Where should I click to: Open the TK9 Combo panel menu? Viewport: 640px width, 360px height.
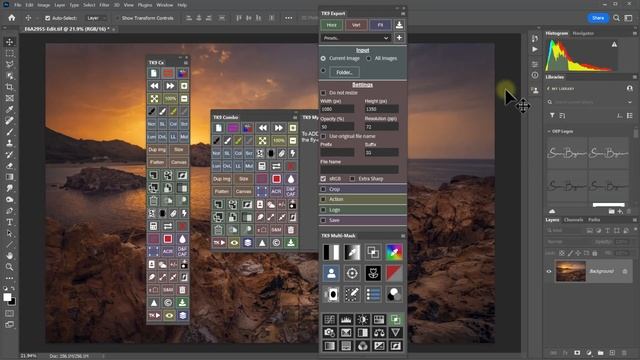point(295,118)
